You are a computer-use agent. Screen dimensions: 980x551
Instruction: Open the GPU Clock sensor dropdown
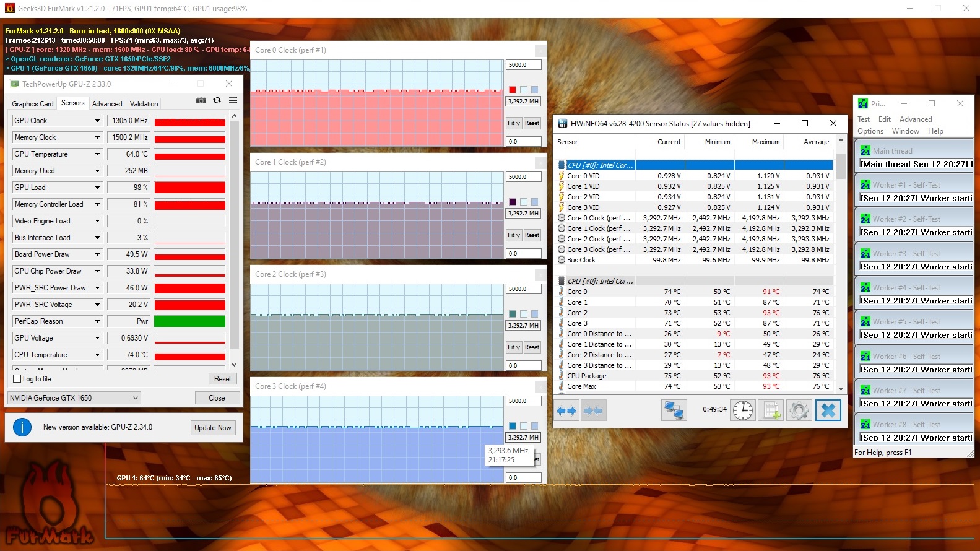coord(97,121)
